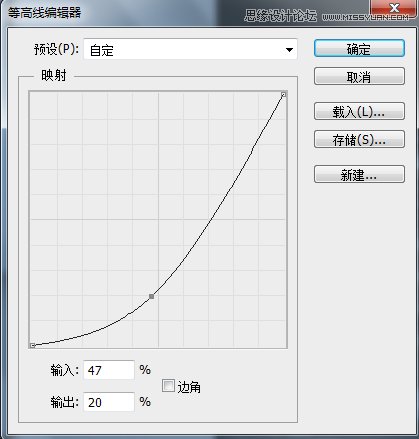The height and width of the screenshot is (439, 419).
Task: Open the 载入(L)... dialog
Action: coord(359,111)
